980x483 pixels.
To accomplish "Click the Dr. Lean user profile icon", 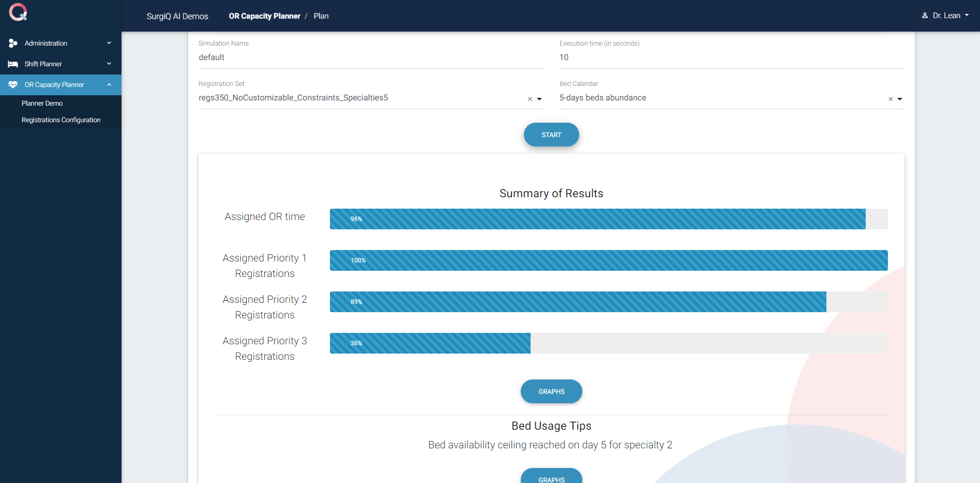I will tap(925, 16).
